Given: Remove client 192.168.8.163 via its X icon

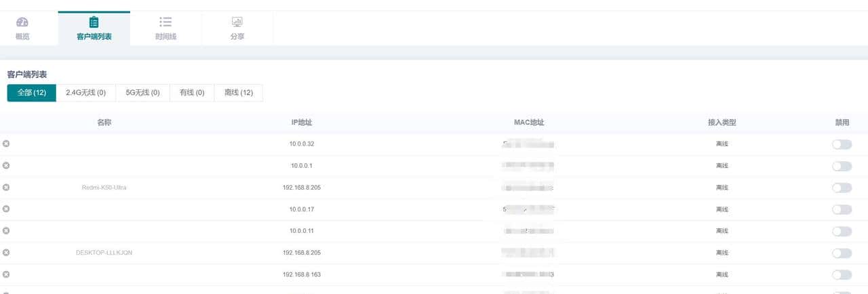Looking at the screenshot, I should [6, 274].
